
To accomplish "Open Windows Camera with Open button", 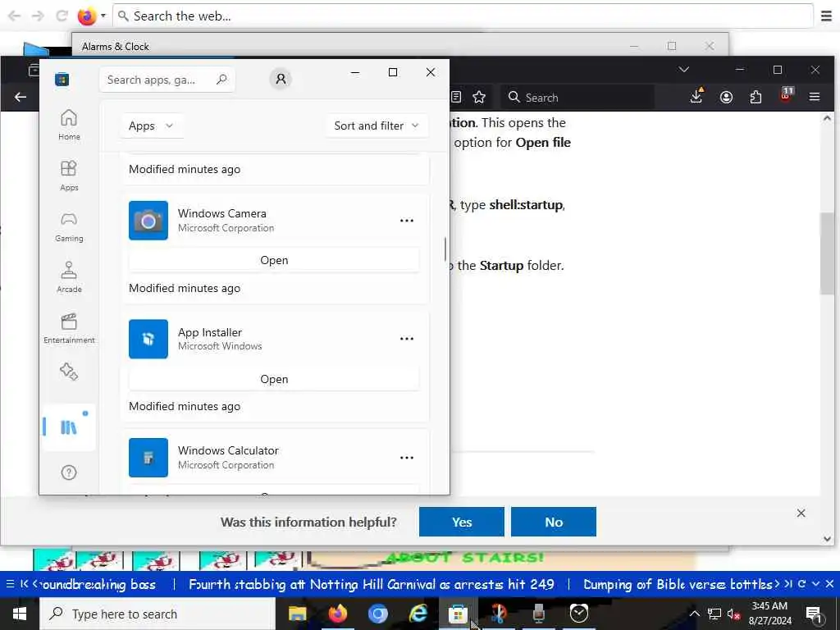I will [x=274, y=260].
